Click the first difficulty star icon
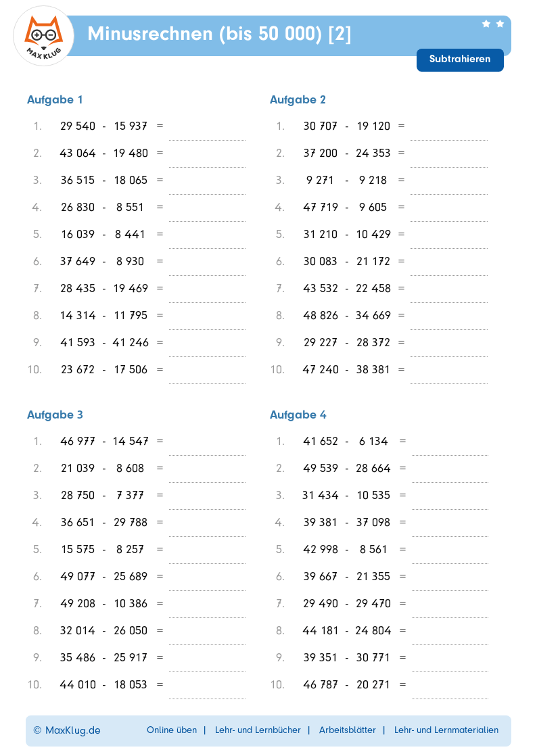537x756 pixels. 486,24
